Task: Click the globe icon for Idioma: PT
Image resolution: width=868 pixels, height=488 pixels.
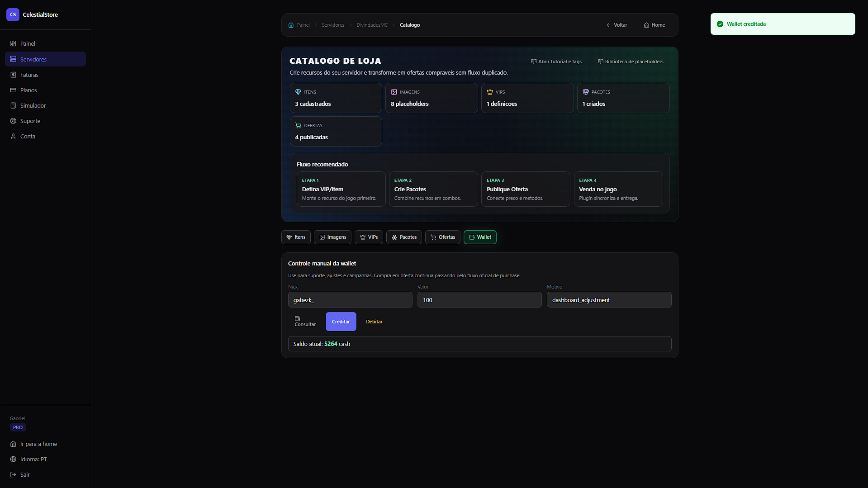Action: coord(14,459)
